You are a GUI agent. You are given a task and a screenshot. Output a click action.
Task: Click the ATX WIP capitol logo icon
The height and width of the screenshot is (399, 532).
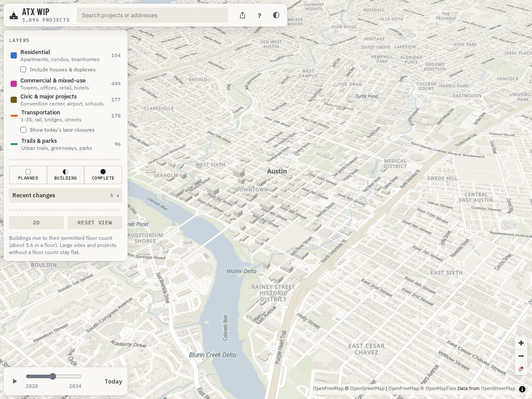point(14,16)
